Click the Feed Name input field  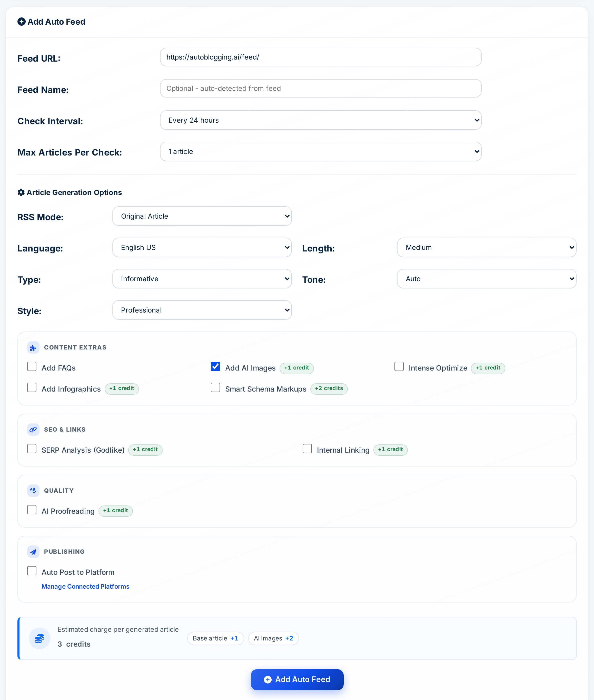pos(321,89)
